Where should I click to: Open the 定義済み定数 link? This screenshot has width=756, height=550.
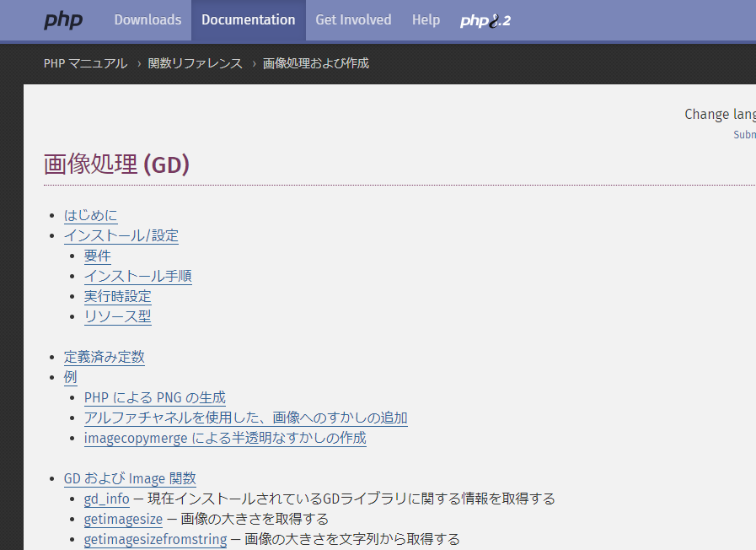[x=105, y=357]
